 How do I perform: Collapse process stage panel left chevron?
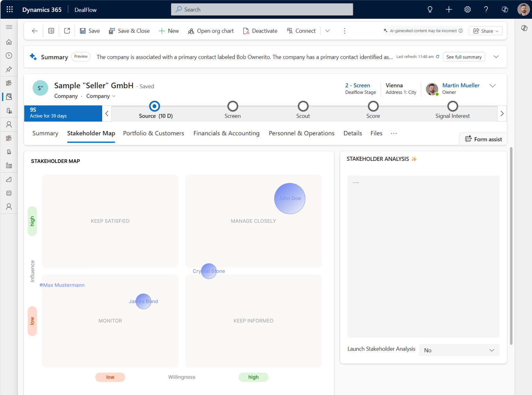click(x=107, y=114)
